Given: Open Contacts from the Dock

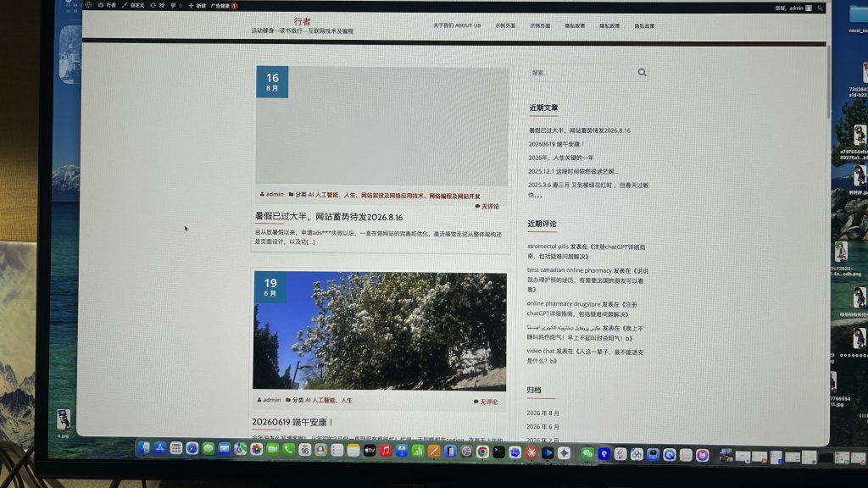Looking at the screenshot, I should 320,450.
